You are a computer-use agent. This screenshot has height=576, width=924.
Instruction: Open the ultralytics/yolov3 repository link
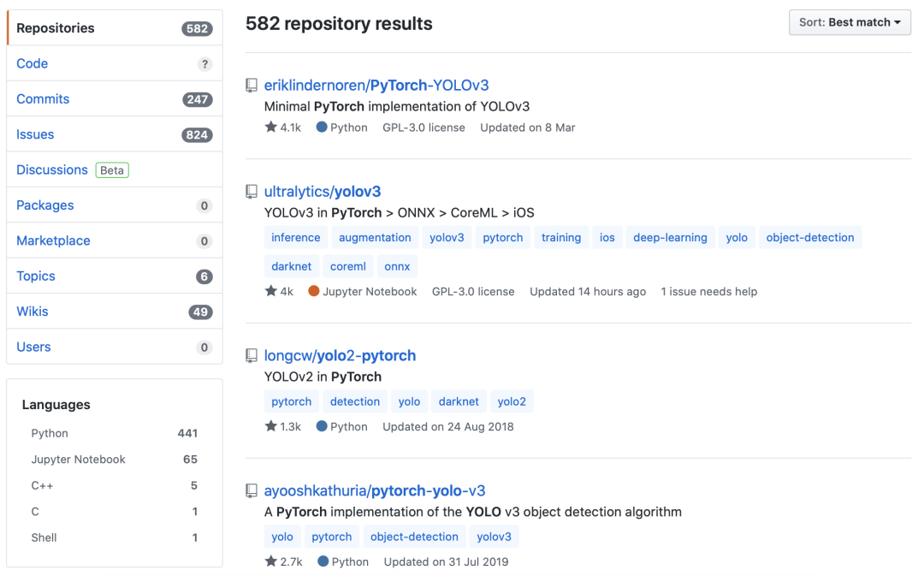click(323, 192)
